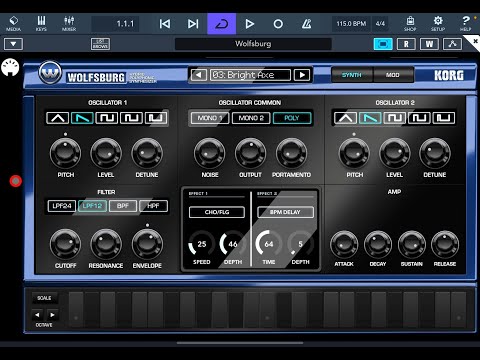Viewport: 480px width, 360px height.
Task: Open the list browser button
Action: click(x=100, y=44)
